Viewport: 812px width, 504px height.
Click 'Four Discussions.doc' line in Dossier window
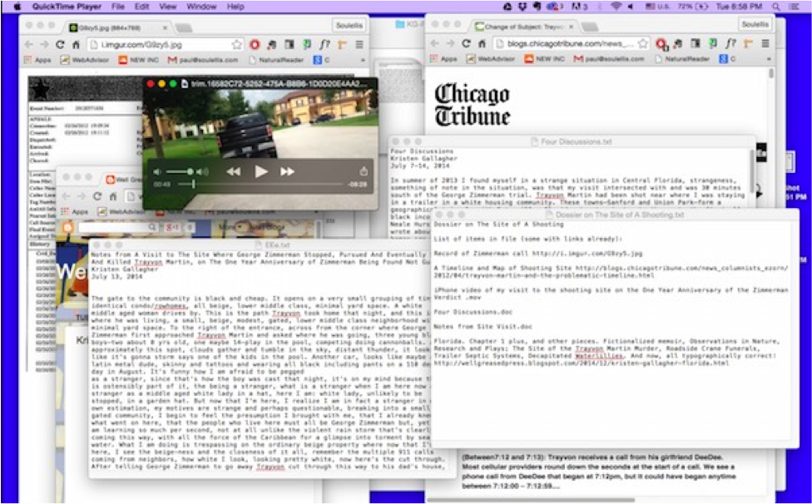point(473,312)
